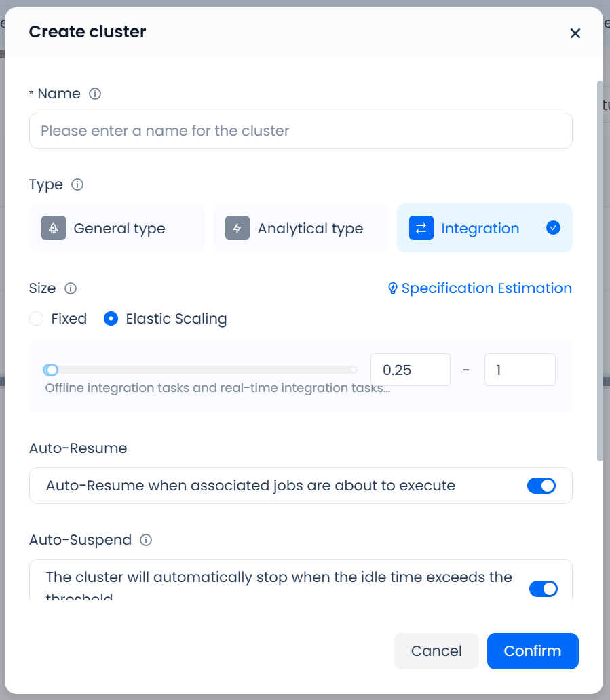This screenshot has width=610, height=700.
Task: Click the Analytical type lightning icon
Action: 237,229
